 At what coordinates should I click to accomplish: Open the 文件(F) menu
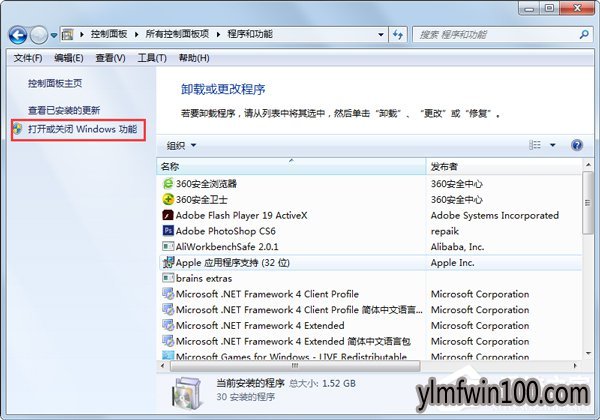[x=28, y=58]
